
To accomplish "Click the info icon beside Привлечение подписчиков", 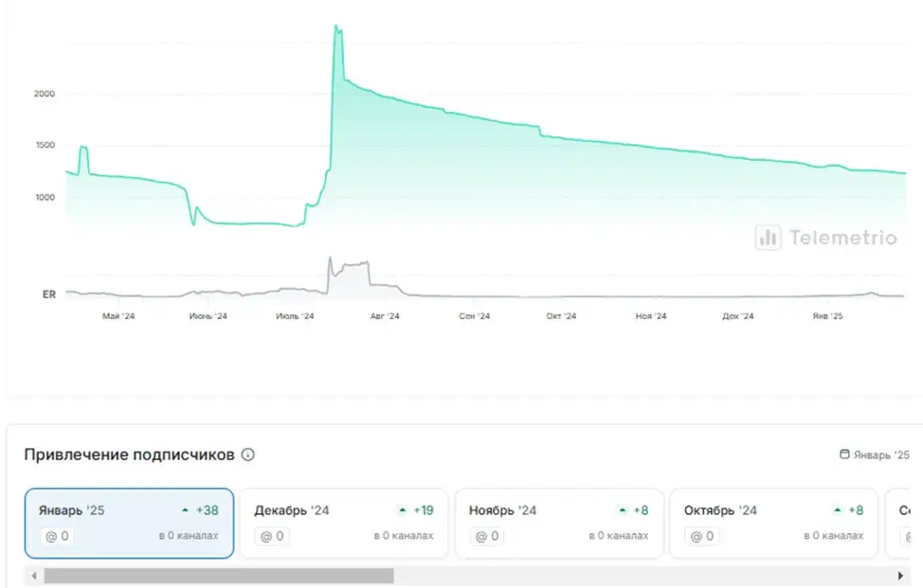I will click(x=248, y=454).
